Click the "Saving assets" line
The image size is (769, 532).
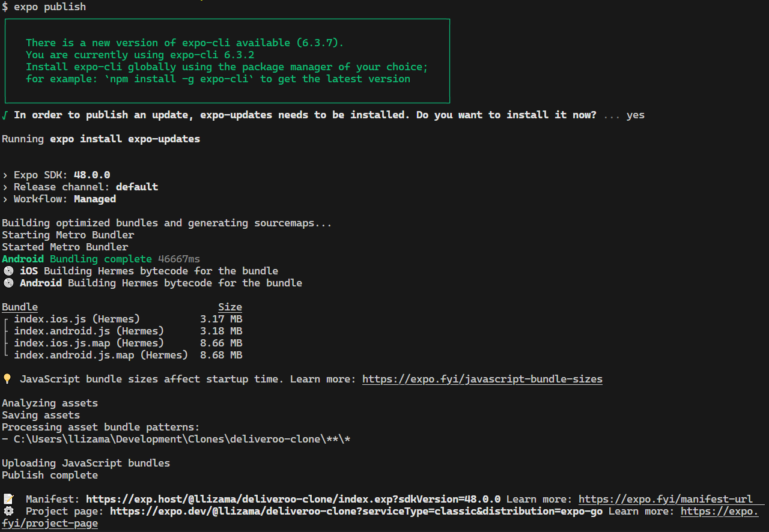click(x=41, y=415)
